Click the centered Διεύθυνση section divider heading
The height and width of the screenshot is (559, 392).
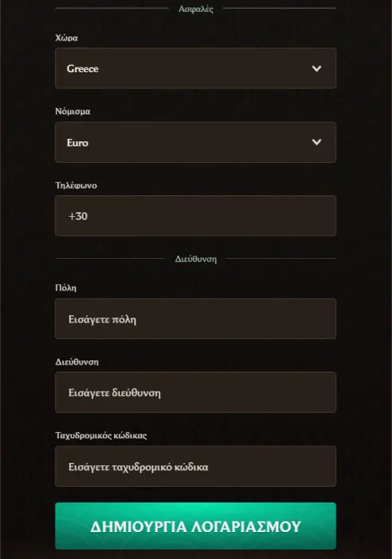tap(196, 259)
